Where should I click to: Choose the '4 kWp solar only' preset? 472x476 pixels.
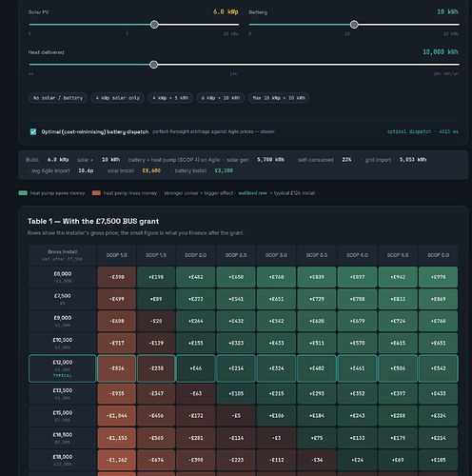tap(118, 98)
